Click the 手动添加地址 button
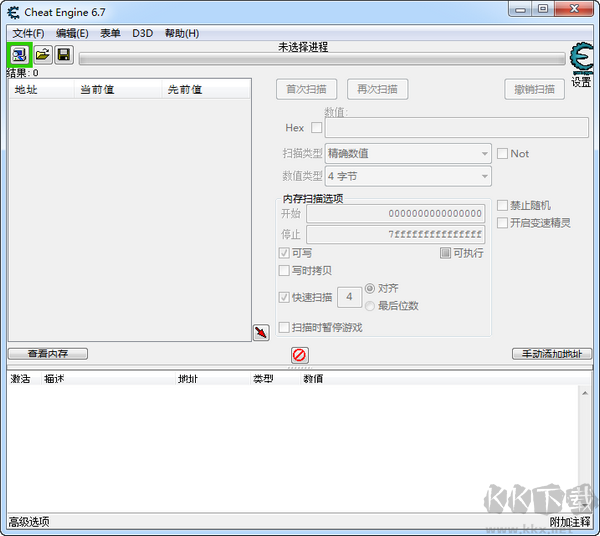The image size is (600, 536). point(552,354)
